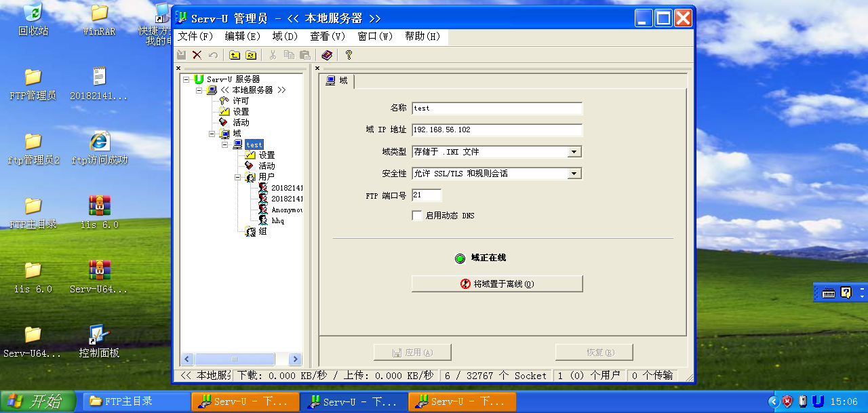
Task: Open the 控制面板 control panel shortcut
Action: (x=99, y=342)
